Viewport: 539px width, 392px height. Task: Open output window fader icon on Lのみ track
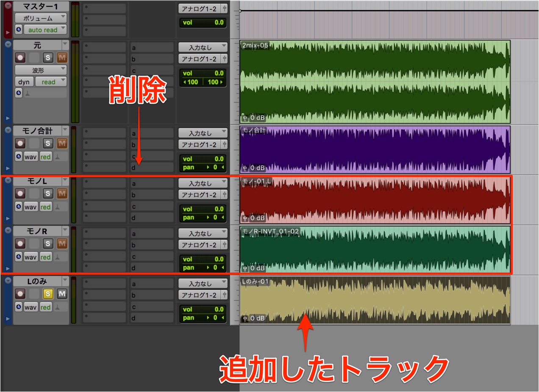(224, 295)
